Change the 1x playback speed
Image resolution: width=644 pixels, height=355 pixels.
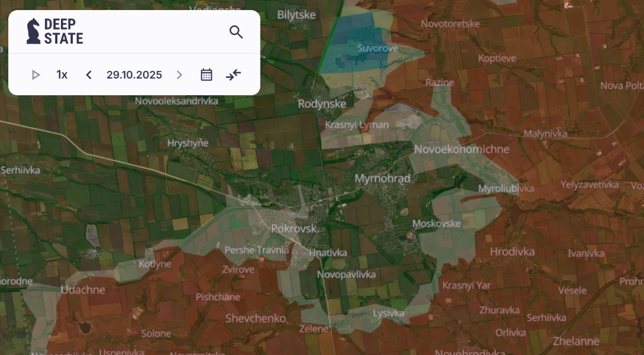(x=62, y=75)
